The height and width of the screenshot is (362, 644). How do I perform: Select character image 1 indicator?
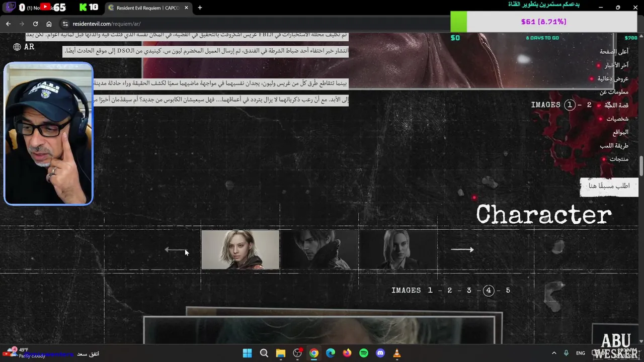[x=430, y=291]
